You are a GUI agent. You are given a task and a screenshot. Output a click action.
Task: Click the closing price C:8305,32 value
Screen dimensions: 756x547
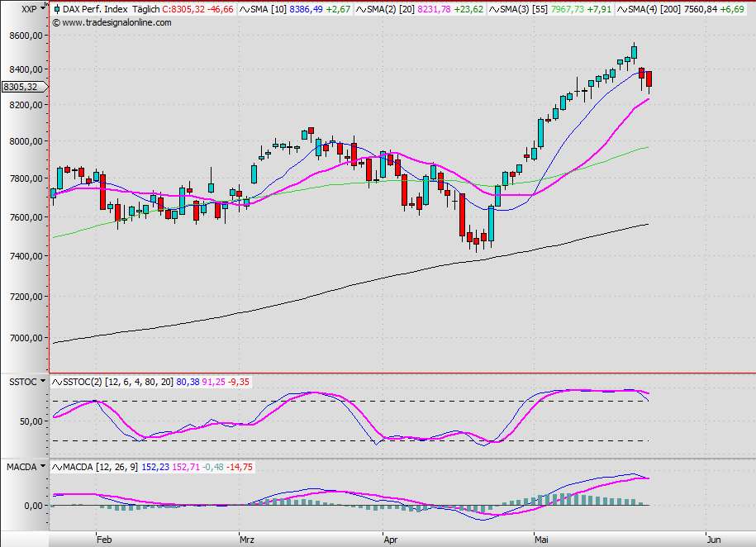(183, 9)
